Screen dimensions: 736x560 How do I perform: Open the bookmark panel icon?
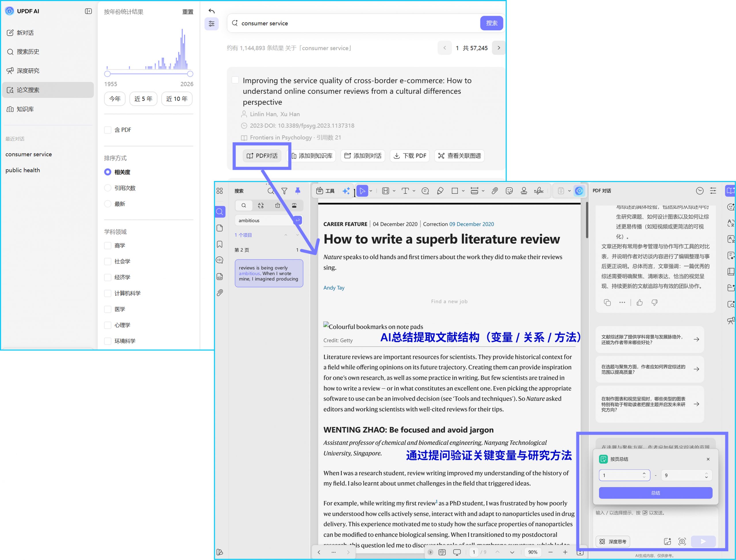(220, 244)
